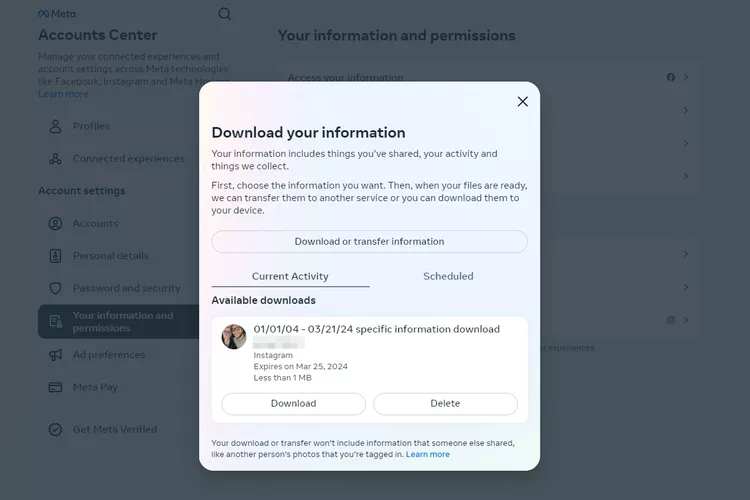
Task: Close the Download your information dialog
Action: point(522,101)
